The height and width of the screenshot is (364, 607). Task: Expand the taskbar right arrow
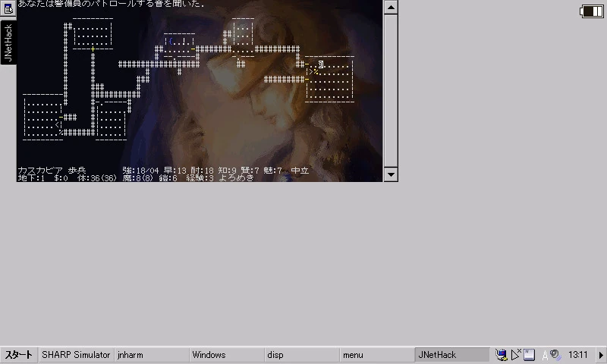601,355
